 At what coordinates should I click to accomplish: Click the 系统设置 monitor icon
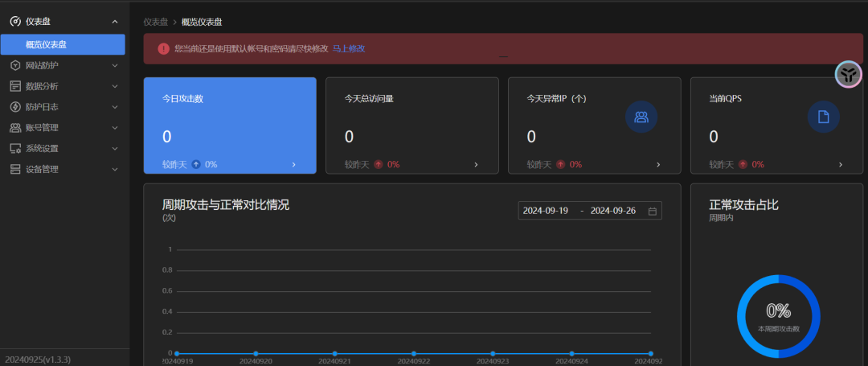pos(15,149)
